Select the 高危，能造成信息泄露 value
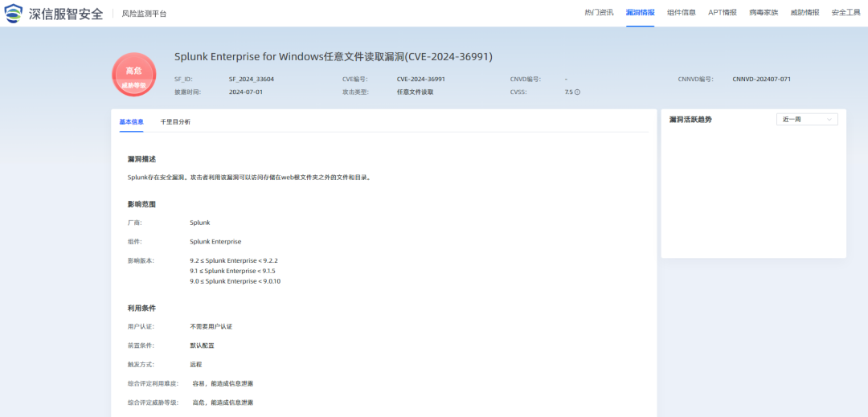The width and height of the screenshot is (868, 417). (223, 403)
